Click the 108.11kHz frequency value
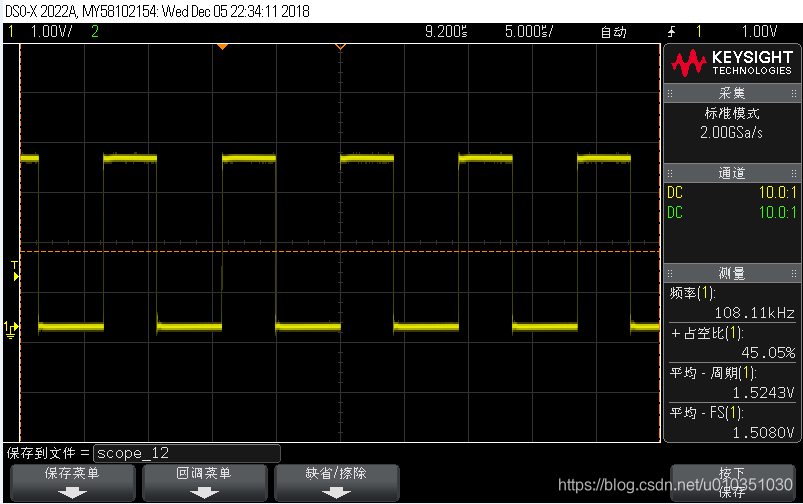This screenshot has width=803, height=504. [x=754, y=312]
